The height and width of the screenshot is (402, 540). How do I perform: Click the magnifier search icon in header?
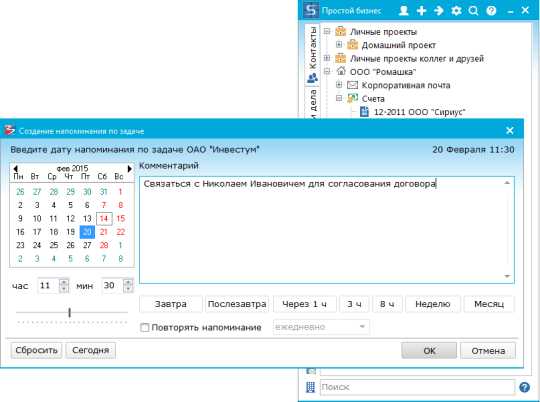point(474,11)
